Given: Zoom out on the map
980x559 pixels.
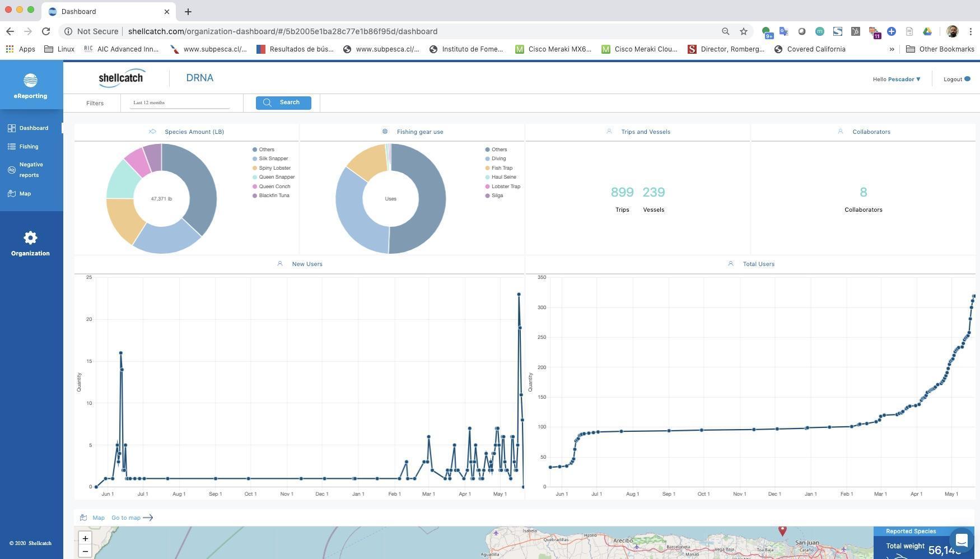Looking at the screenshot, I should click(x=85, y=552).
